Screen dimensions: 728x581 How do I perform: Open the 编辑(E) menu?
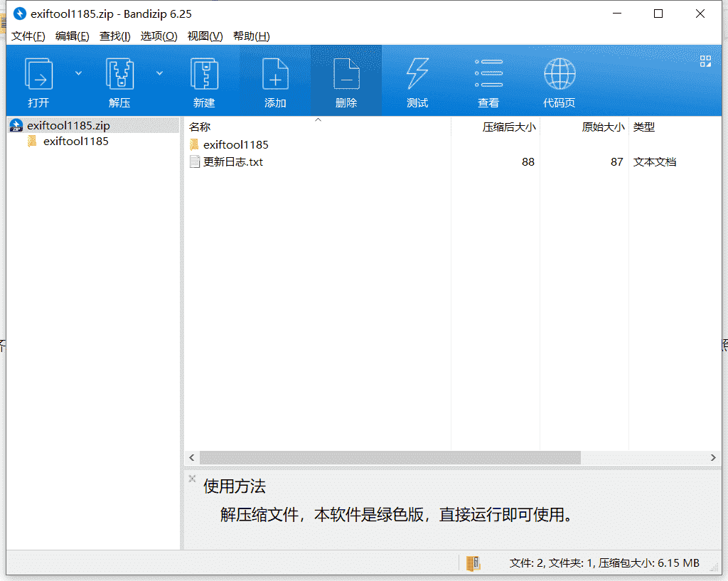[72, 36]
